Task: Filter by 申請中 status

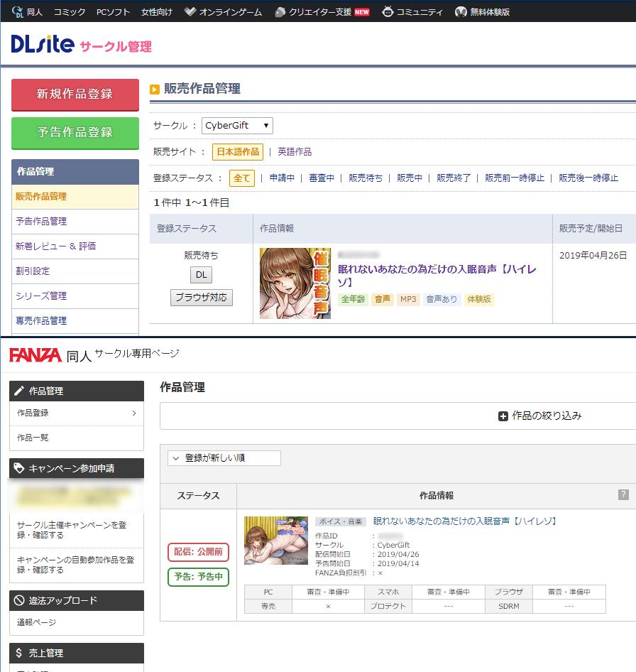Action: coord(282,178)
